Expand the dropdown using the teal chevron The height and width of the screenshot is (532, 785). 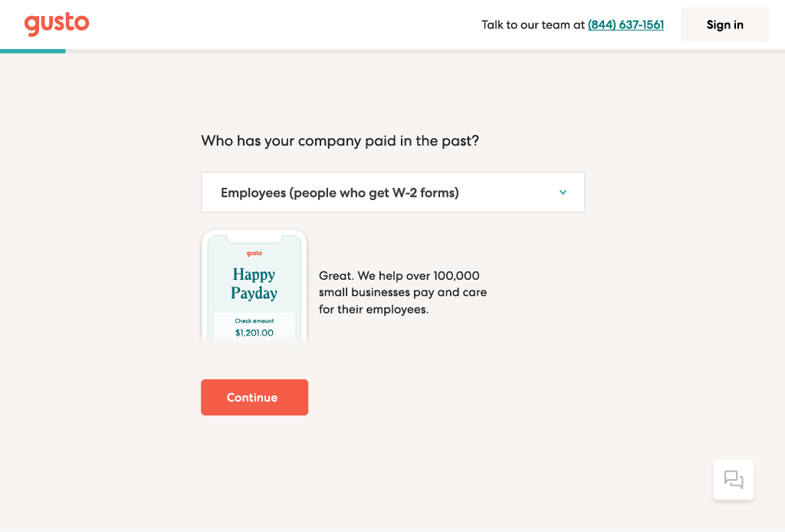point(563,192)
